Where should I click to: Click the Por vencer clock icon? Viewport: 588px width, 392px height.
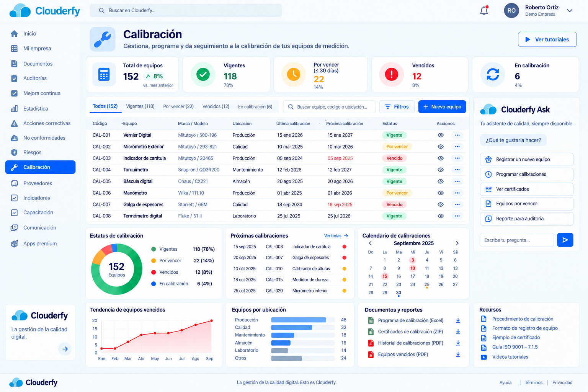tap(294, 74)
